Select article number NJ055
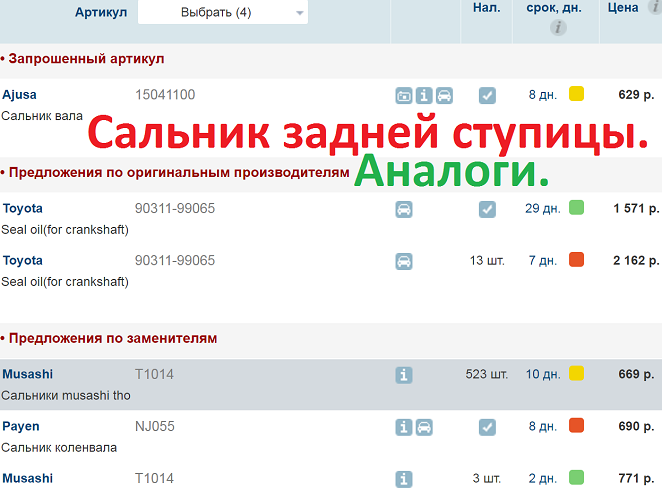The height and width of the screenshot is (490, 662). [x=155, y=426]
